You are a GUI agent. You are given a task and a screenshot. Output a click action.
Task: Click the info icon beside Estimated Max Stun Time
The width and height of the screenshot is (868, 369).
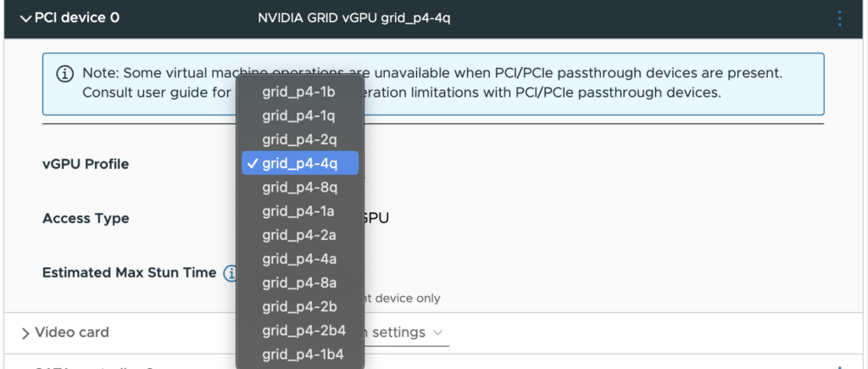coord(230,273)
